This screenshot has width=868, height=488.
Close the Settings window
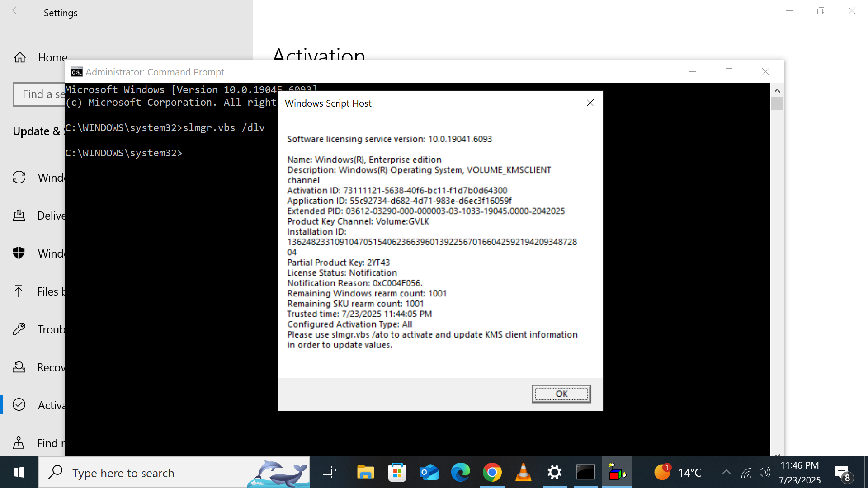pos(852,10)
